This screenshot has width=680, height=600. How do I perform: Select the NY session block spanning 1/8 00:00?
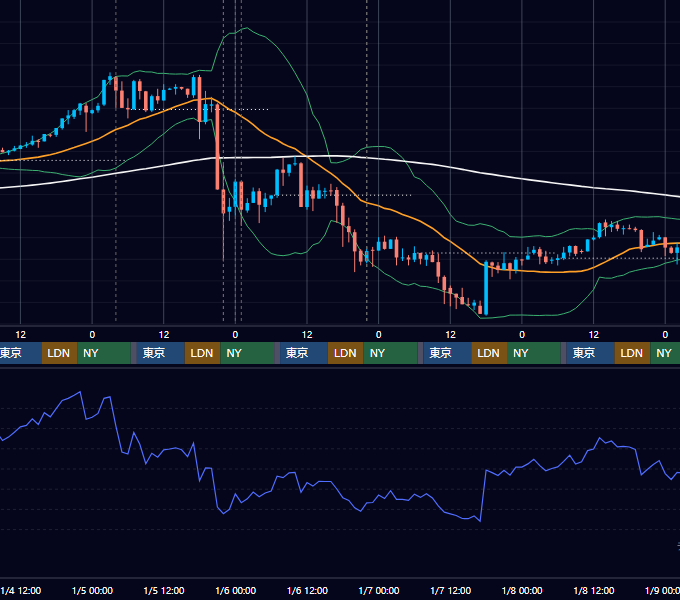pyautogui.click(x=534, y=353)
